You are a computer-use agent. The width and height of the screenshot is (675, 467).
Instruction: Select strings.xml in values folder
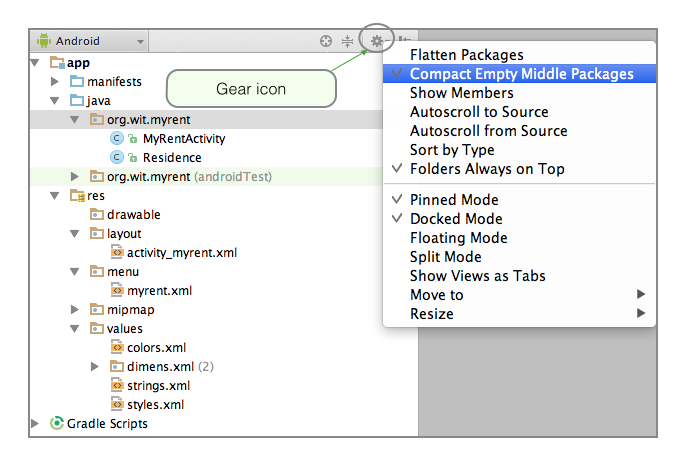point(158,386)
